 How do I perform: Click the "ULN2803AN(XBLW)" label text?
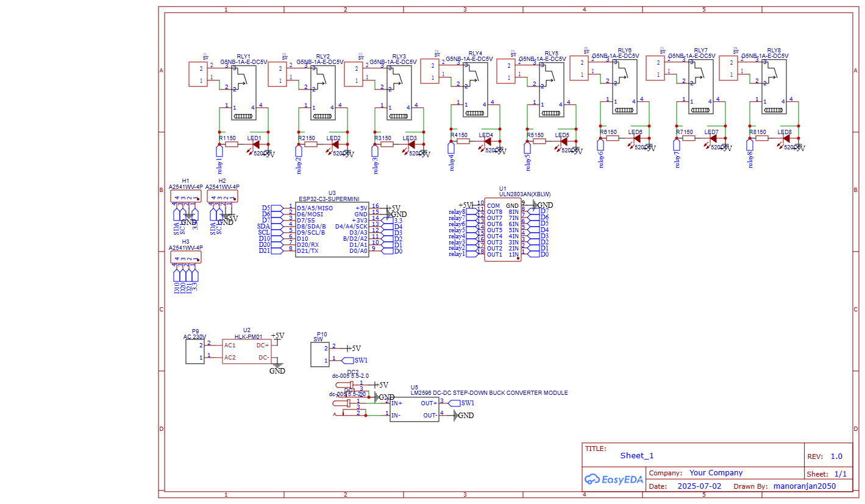(525, 194)
